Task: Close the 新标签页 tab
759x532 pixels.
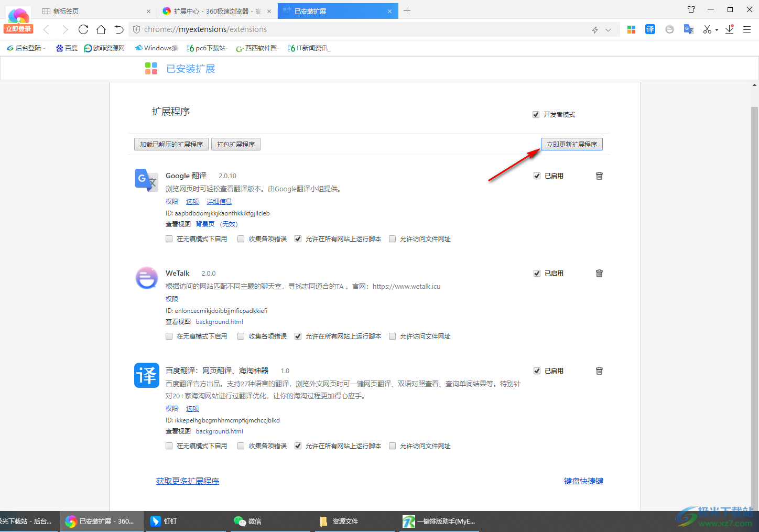Action: 148,11
